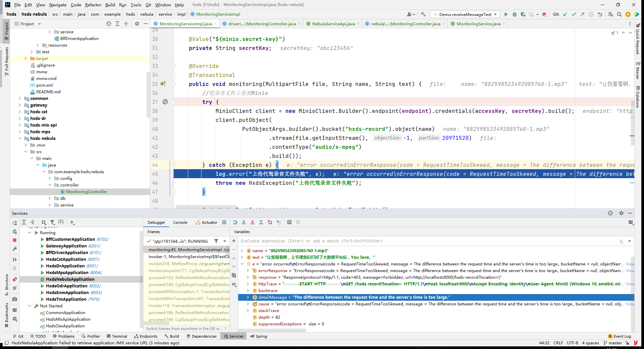Toggle Mute Breakpoints in the debug sidebar
The image size is (644, 349).
click(x=15, y=288)
